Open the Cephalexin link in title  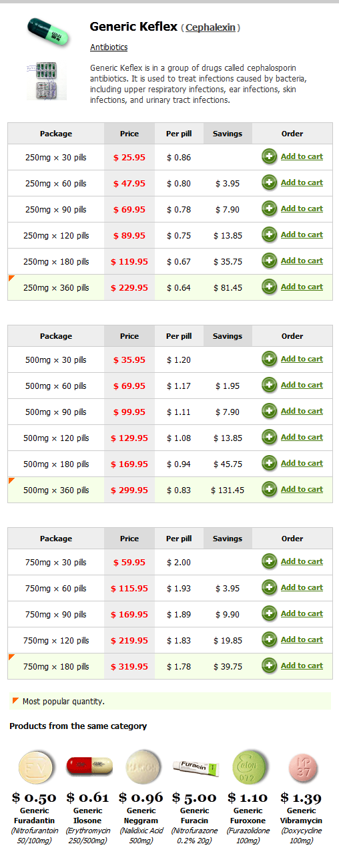[210, 27]
